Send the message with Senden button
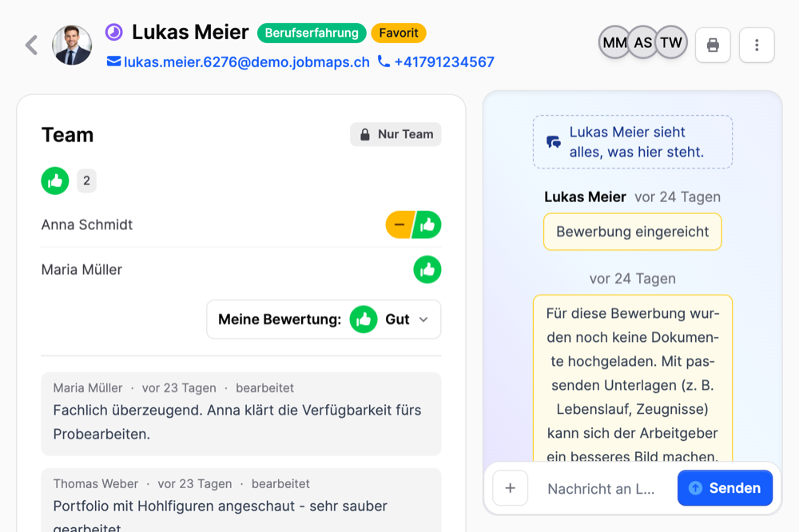 click(725, 488)
